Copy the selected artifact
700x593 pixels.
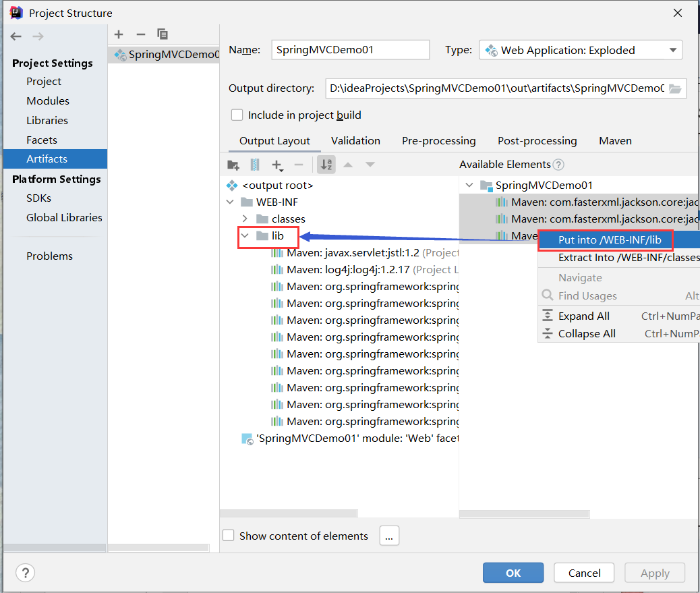(x=163, y=34)
